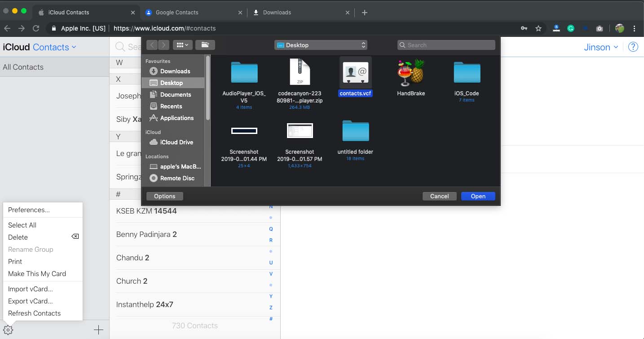This screenshot has height=339, width=644.
Task: Jump to letter Q in contacts index
Action: click(x=271, y=229)
